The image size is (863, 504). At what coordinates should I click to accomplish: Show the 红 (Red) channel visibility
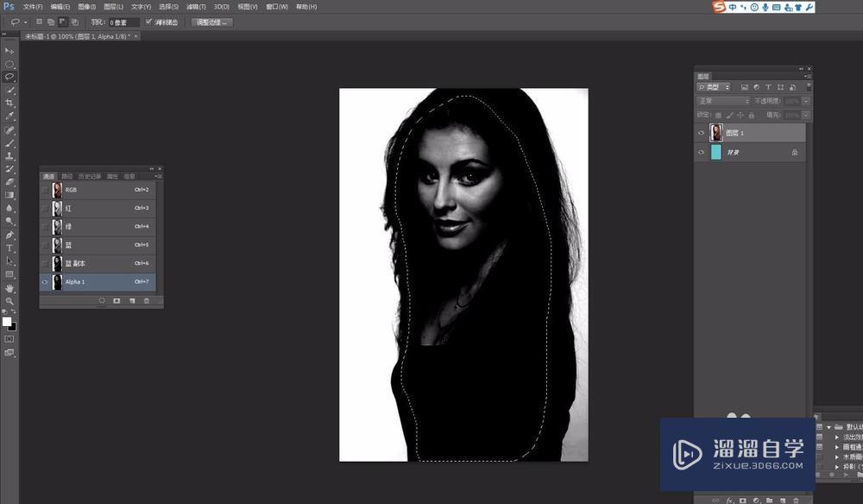pyautogui.click(x=45, y=208)
